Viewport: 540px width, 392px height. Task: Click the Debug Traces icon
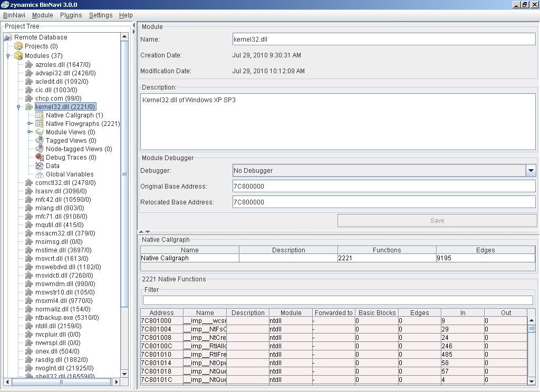(x=40, y=157)
